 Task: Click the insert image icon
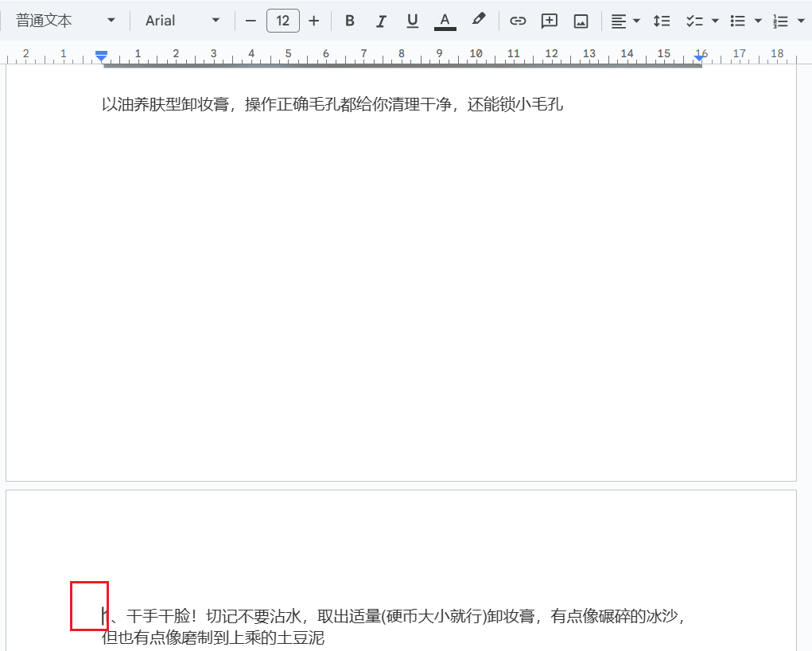581,21
